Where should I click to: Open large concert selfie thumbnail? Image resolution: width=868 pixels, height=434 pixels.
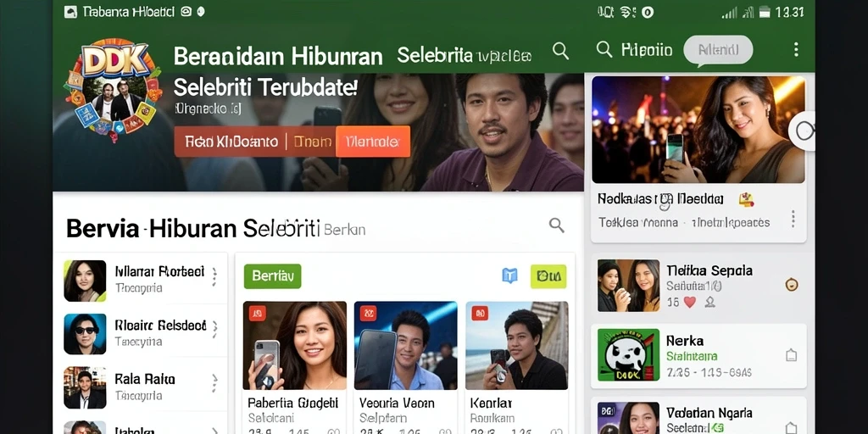coord(698,130)
